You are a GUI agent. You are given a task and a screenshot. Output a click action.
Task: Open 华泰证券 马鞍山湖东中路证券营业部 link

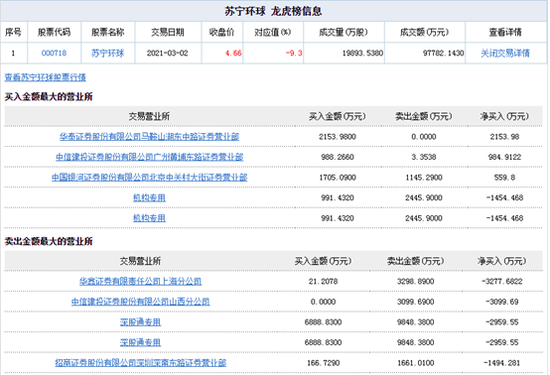pyautogui.click(x=149, y=136)
